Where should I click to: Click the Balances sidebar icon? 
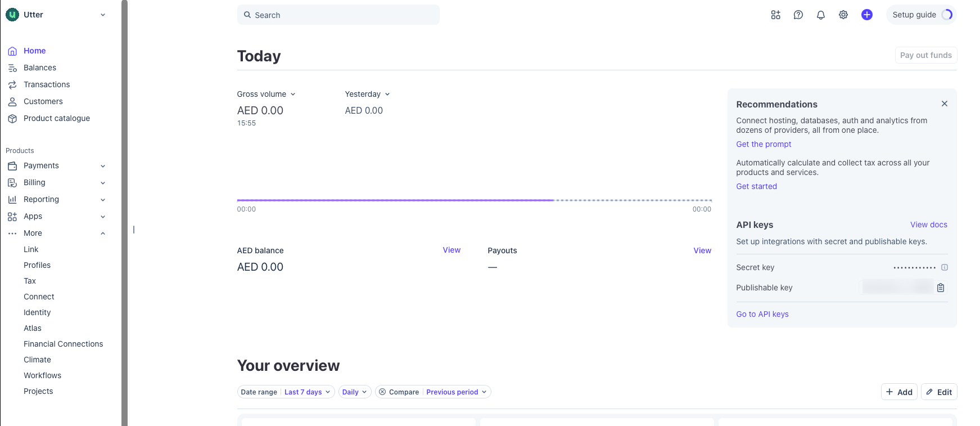pos(12,68)
